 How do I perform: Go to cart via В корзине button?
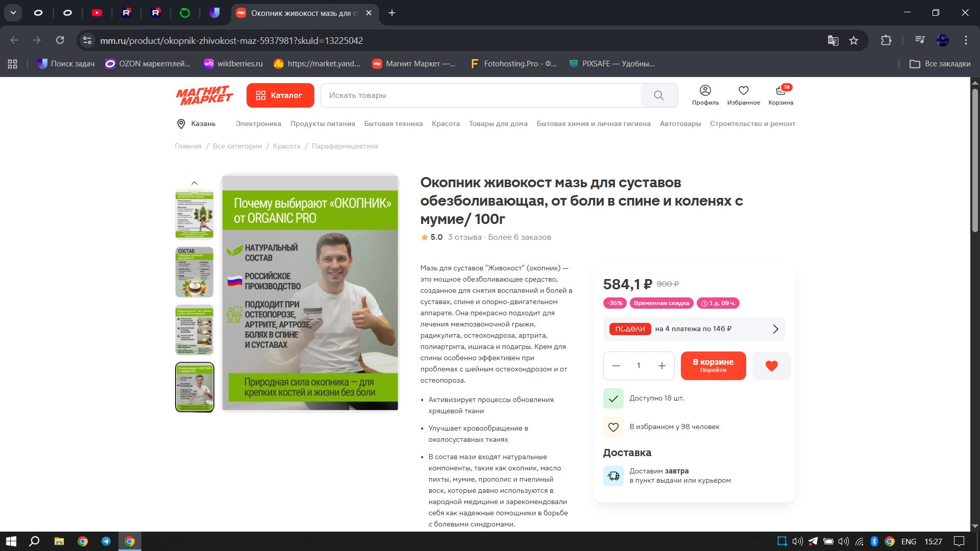click(x=713, y=366)
